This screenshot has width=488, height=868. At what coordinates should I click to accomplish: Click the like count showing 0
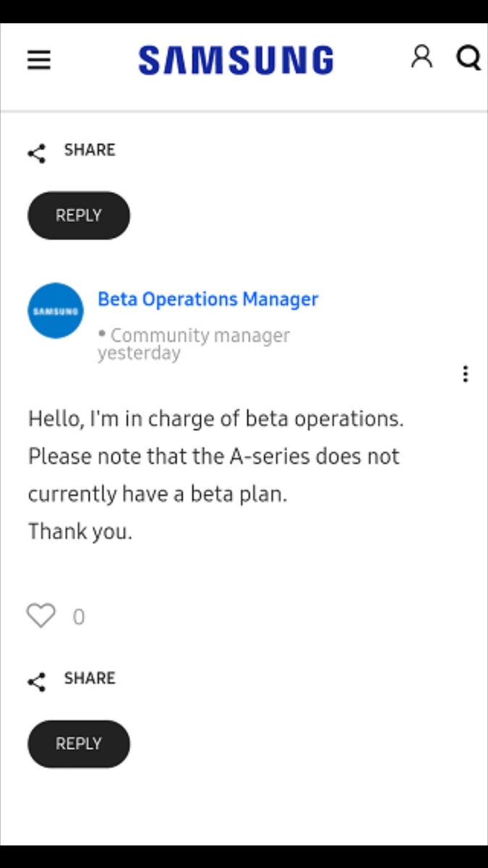point(78,617)
